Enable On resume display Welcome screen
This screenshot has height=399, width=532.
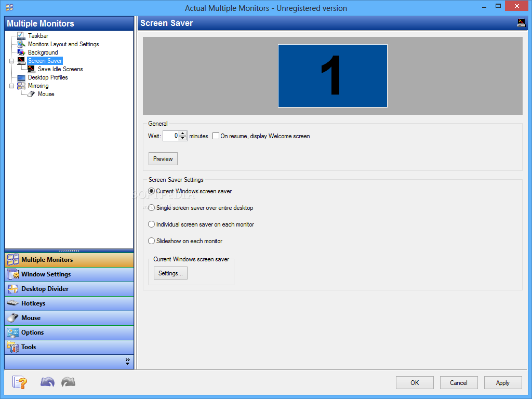216,136
